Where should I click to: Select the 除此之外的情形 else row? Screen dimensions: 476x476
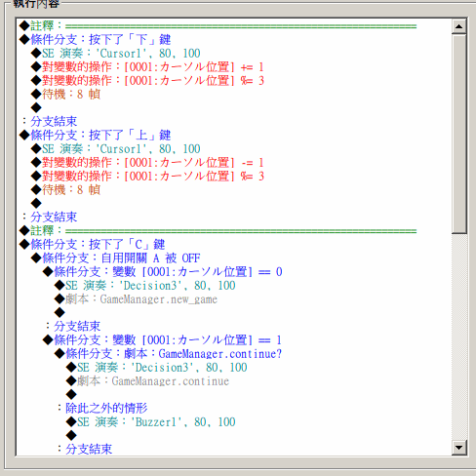pyautogui.click(x=101, y=408)
